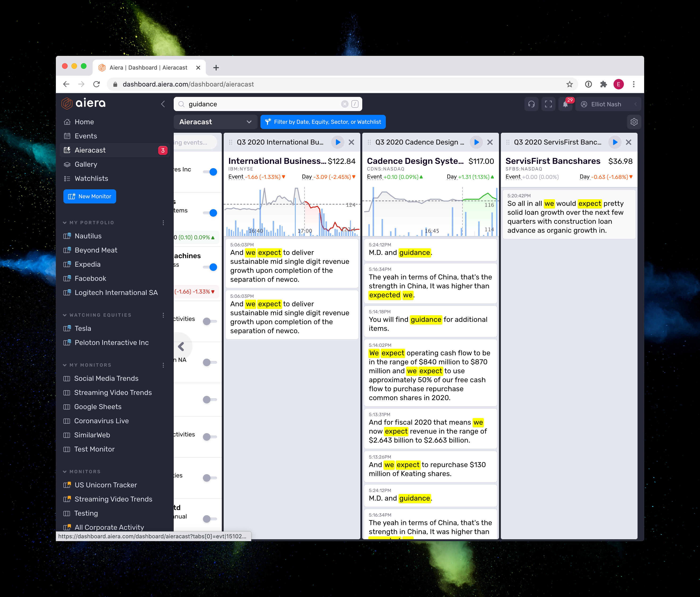Click Filter by Date, Equity, Sector button
Viewport: 700px width, 597px height.
(323, 122)
